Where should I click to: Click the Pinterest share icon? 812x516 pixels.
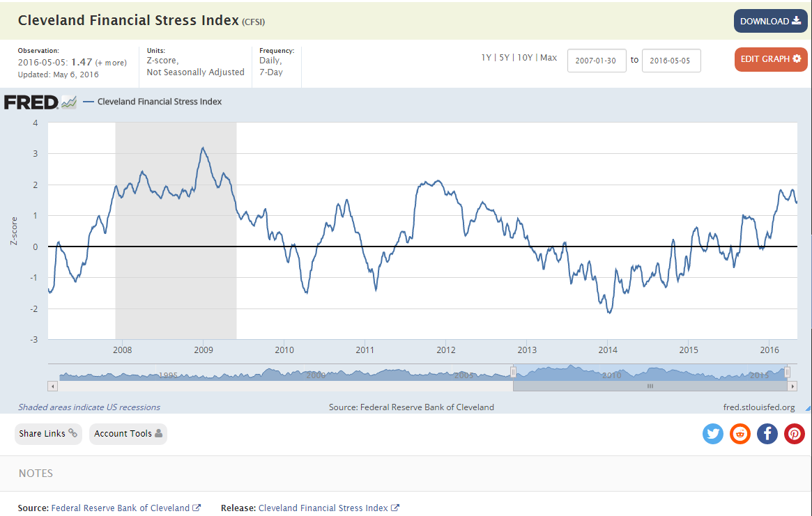coord(795,434)
